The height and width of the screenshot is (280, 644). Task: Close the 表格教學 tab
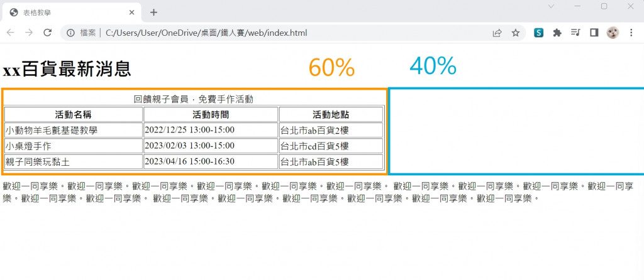coord(131,13)
